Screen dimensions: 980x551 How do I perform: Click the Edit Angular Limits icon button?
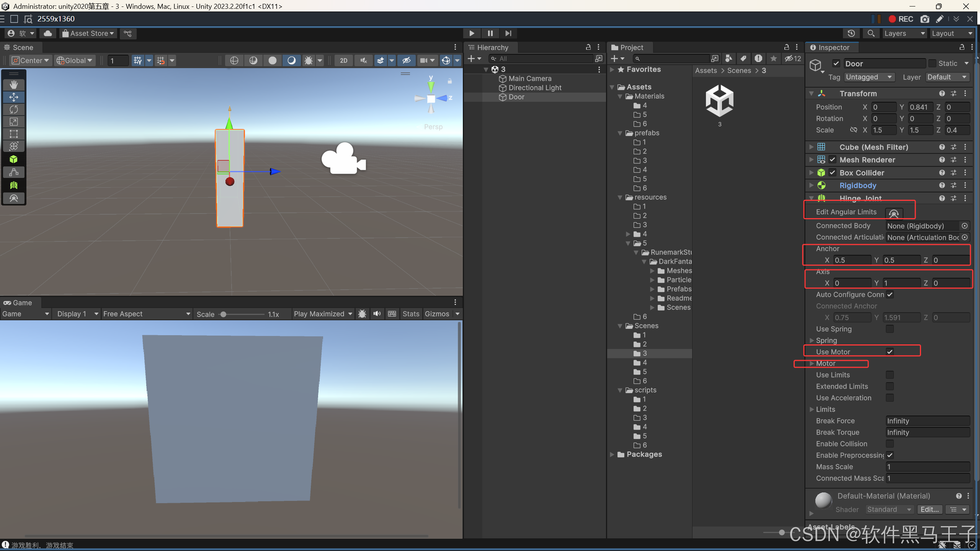(x=893, y=213)
